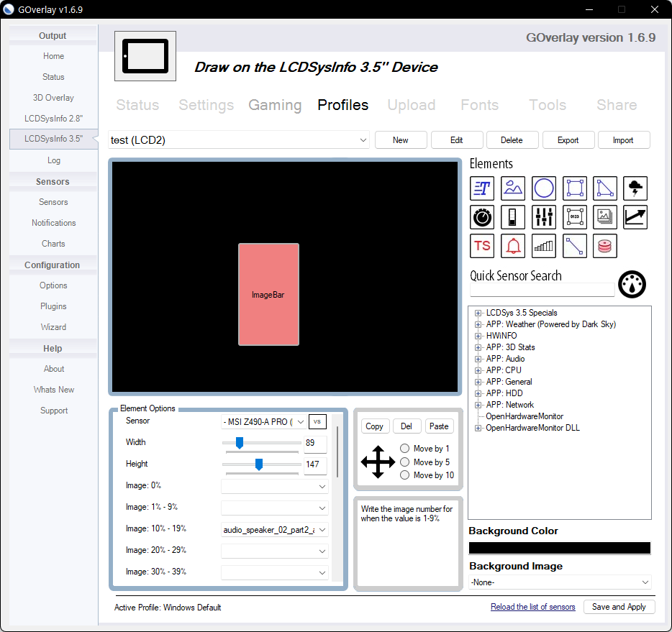Click the black Background Color swatch
Viewport: 672px width, 632px height.
tap(560, 548)
